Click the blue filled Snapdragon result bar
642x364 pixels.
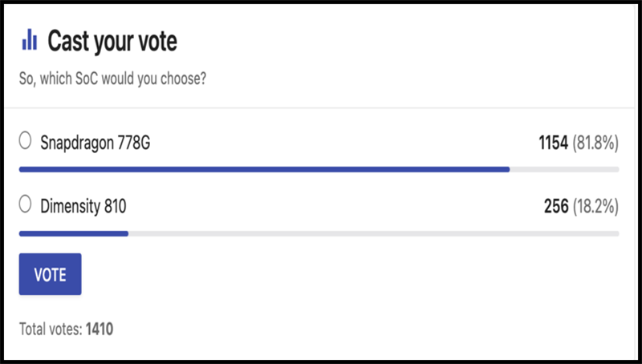coord(263,169)
